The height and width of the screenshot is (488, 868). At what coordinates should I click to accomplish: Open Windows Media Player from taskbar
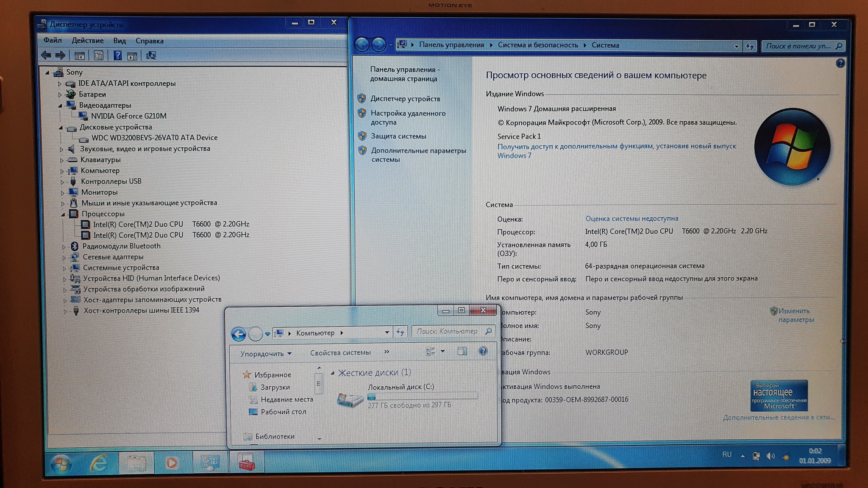(x=172, y=463)
